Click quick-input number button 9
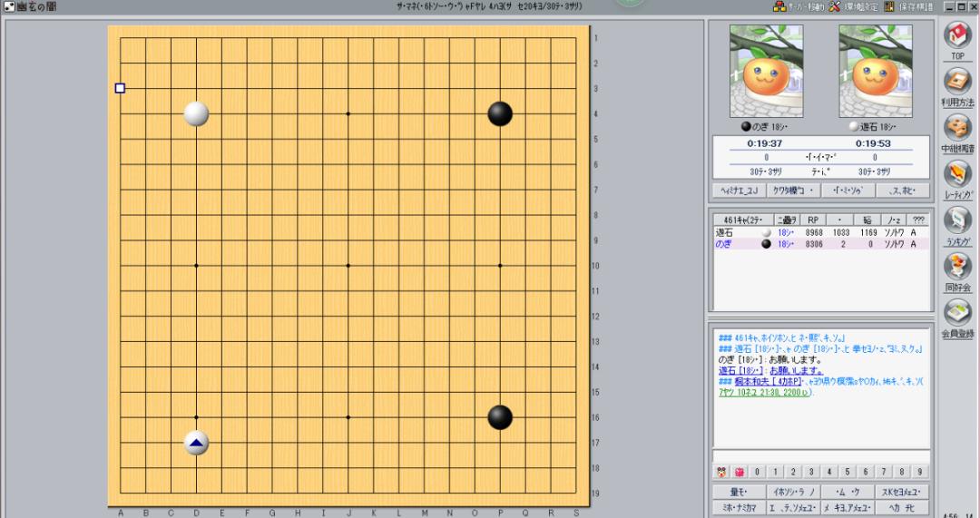 pyautogui.click(x=920, y=472)
